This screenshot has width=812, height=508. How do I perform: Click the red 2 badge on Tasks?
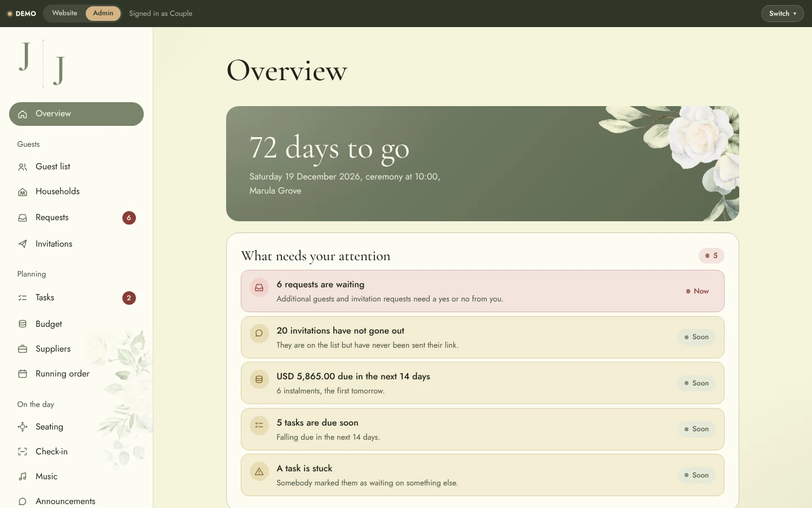(x=129, y=298)
